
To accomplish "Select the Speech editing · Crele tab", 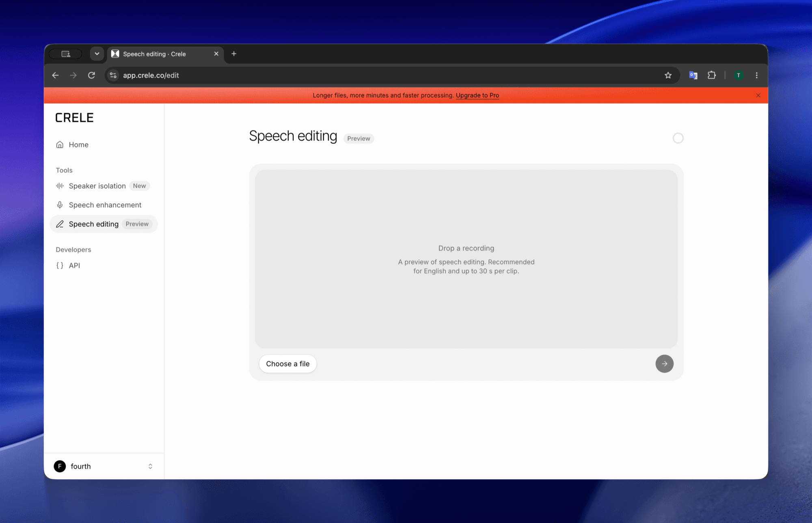I will [166, 54].
